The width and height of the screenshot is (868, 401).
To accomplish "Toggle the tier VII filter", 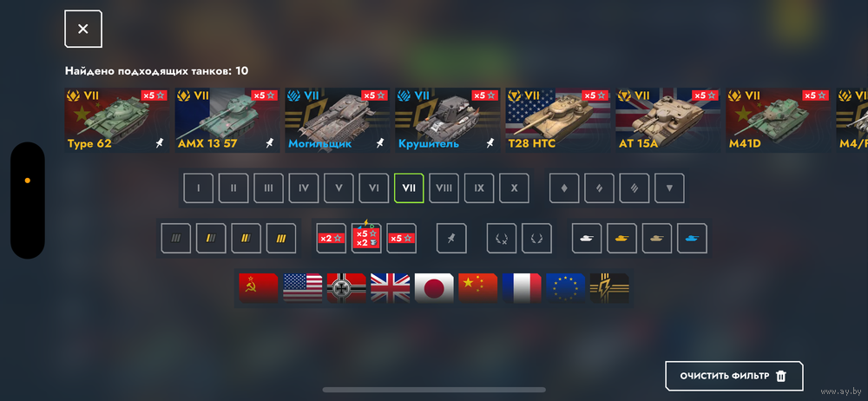I will 409,188.
